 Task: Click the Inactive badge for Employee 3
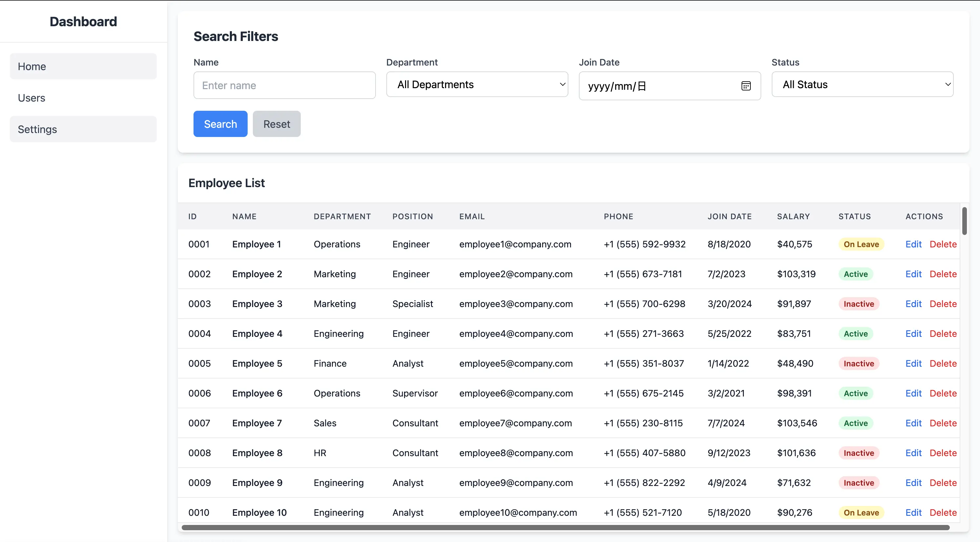point(859,304)
